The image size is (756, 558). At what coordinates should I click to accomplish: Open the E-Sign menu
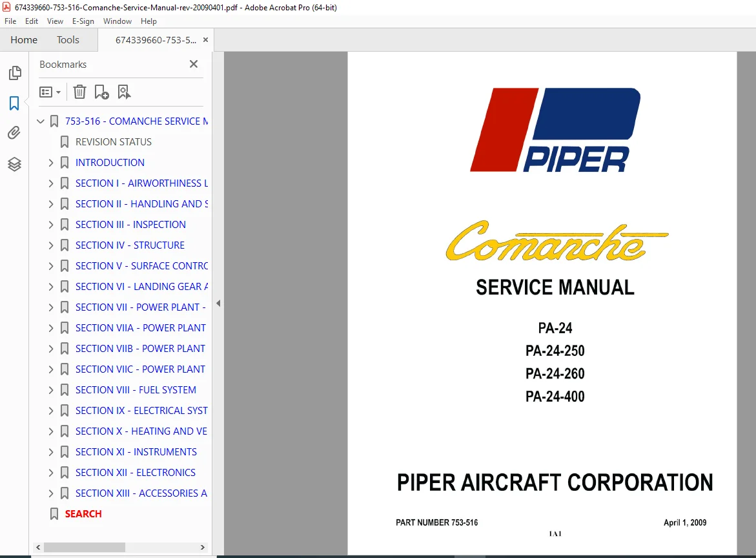[83, 21]
